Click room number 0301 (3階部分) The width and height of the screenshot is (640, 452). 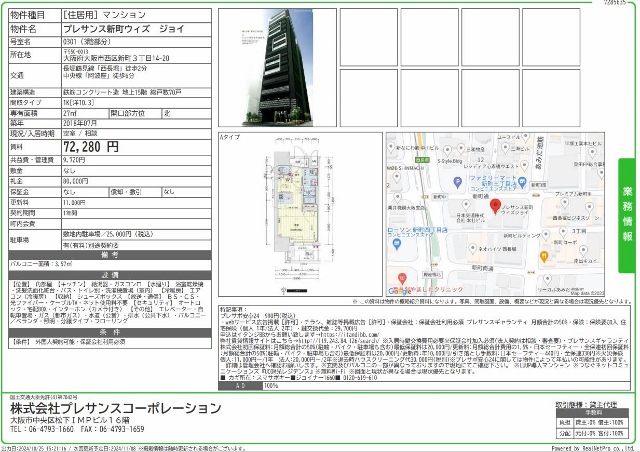pos(87,42)
